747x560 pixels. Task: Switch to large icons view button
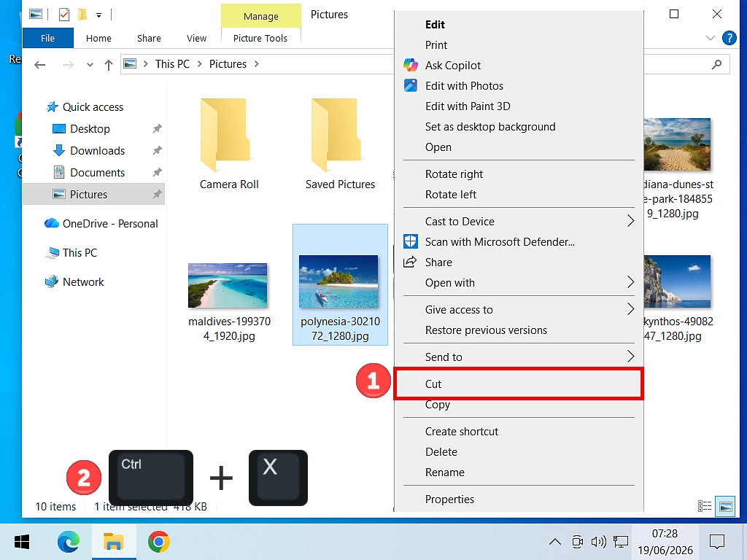726,506
